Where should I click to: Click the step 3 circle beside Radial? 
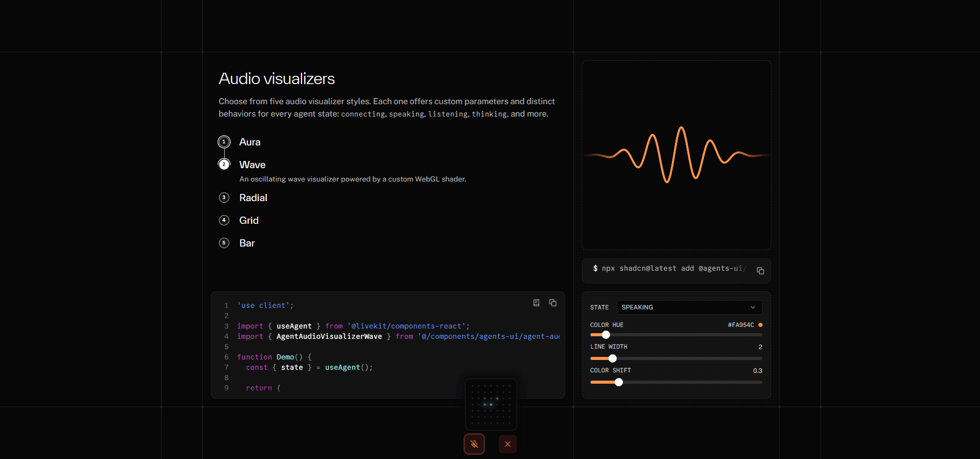click(x=224, y=198)
